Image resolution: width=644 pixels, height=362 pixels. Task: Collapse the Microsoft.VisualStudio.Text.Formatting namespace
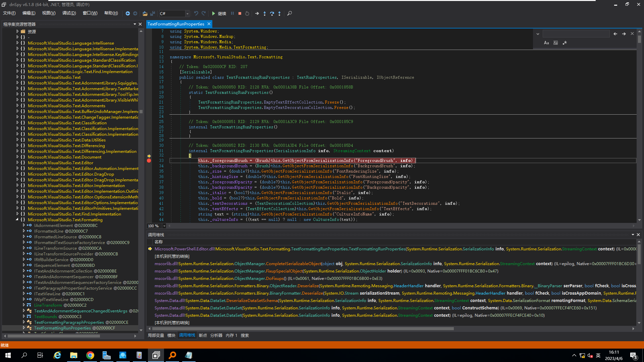(17, 220)
